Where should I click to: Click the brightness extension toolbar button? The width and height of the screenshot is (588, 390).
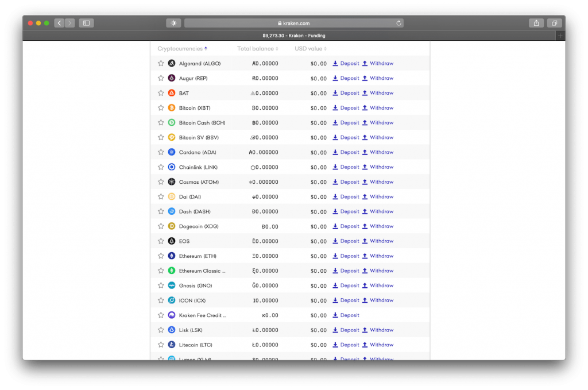(173, 23)
